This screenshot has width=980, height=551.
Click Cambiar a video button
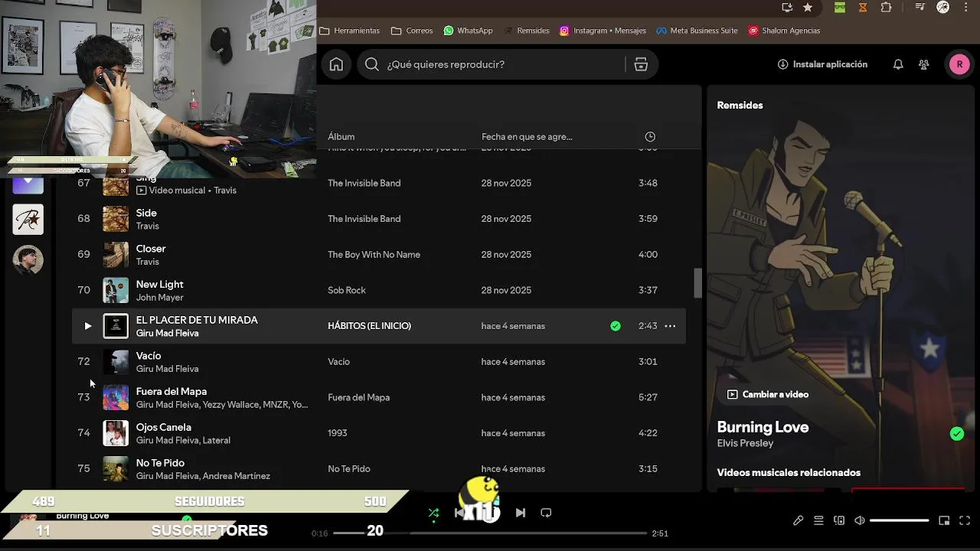[x=768, y=394]
